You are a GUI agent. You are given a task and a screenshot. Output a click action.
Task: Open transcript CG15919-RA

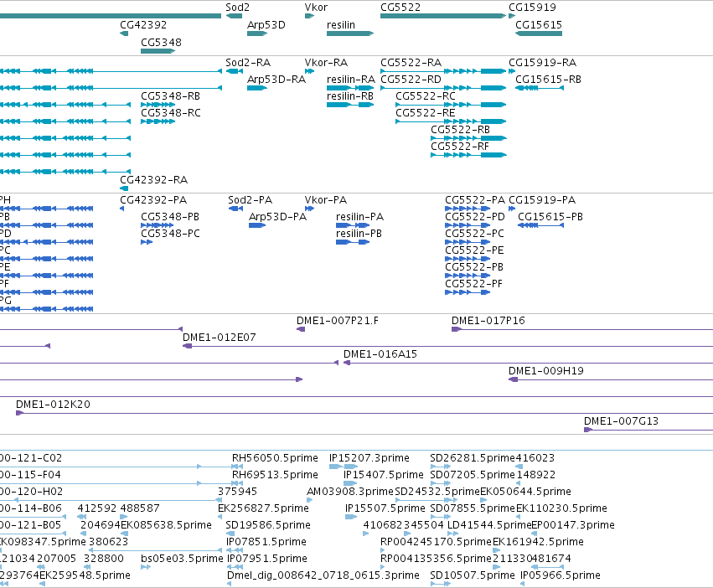(542, 63)
